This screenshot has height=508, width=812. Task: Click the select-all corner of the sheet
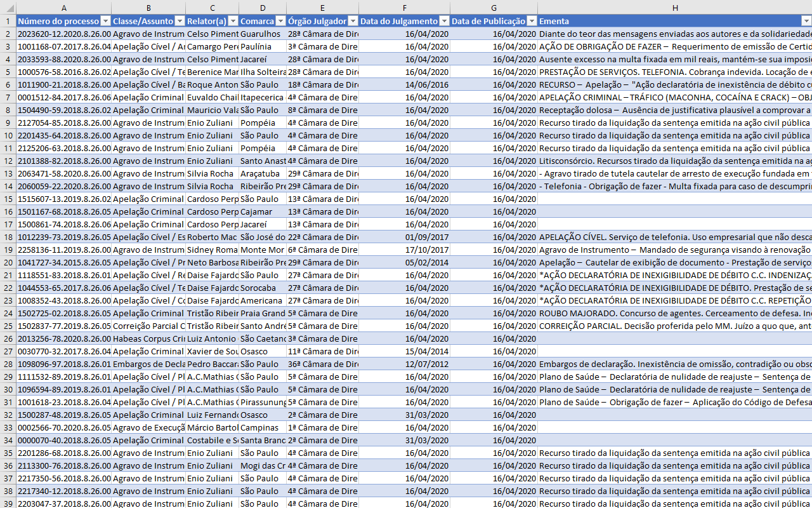click(8, 8)
